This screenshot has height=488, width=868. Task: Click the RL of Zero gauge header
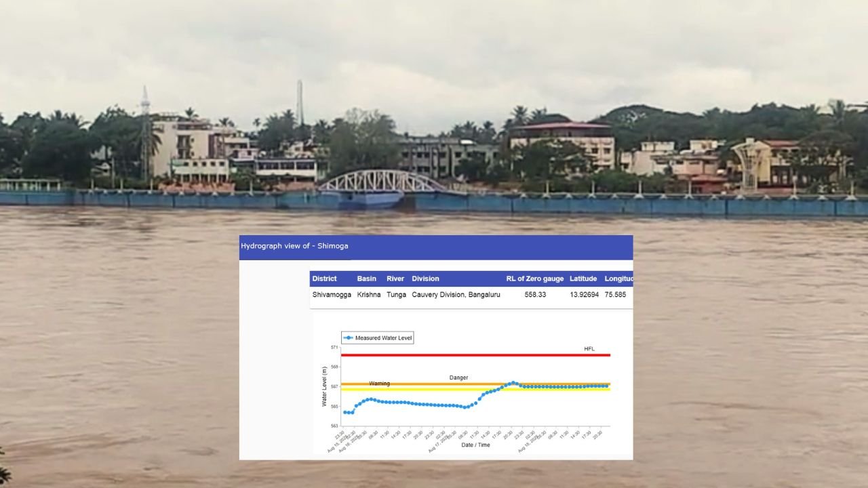pos(534,279)
